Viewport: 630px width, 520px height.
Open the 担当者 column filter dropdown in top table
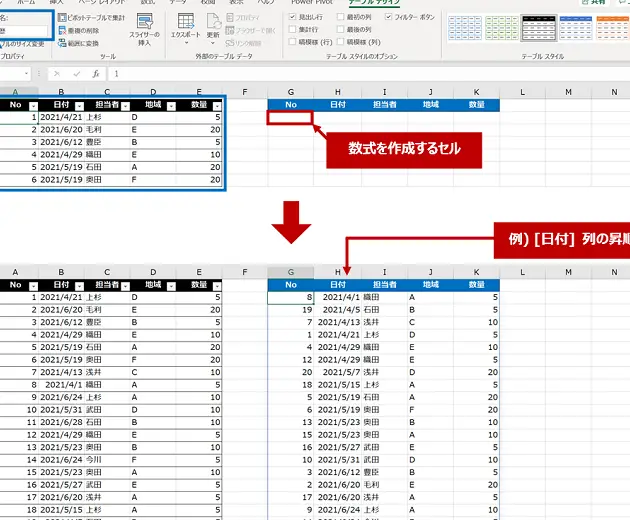pyautogui.click(x=126, y=105)
